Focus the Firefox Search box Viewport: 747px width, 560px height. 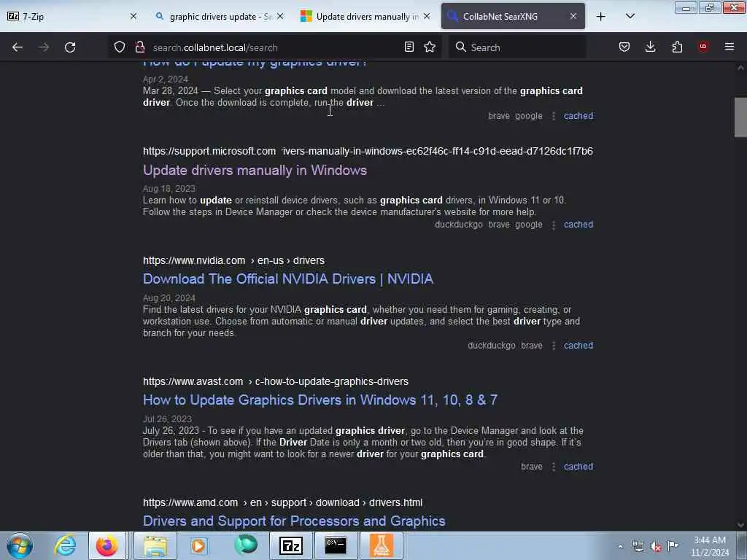click(x=517, y=47)
